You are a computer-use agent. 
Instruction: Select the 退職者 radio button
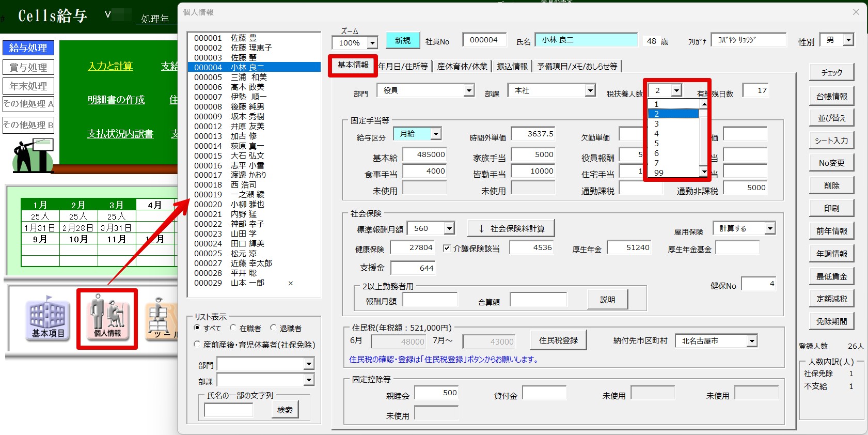(273, 328)
